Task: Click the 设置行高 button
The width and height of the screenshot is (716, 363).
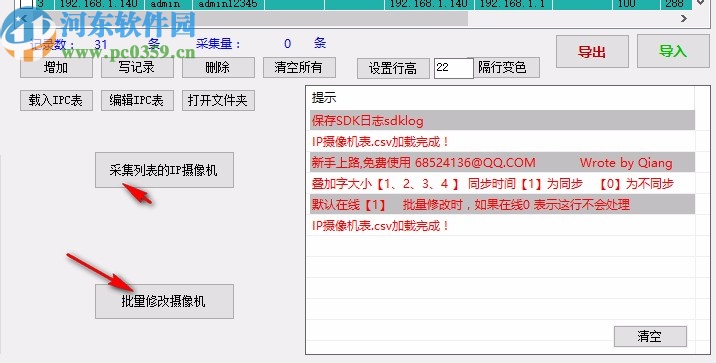Action: 393,68
